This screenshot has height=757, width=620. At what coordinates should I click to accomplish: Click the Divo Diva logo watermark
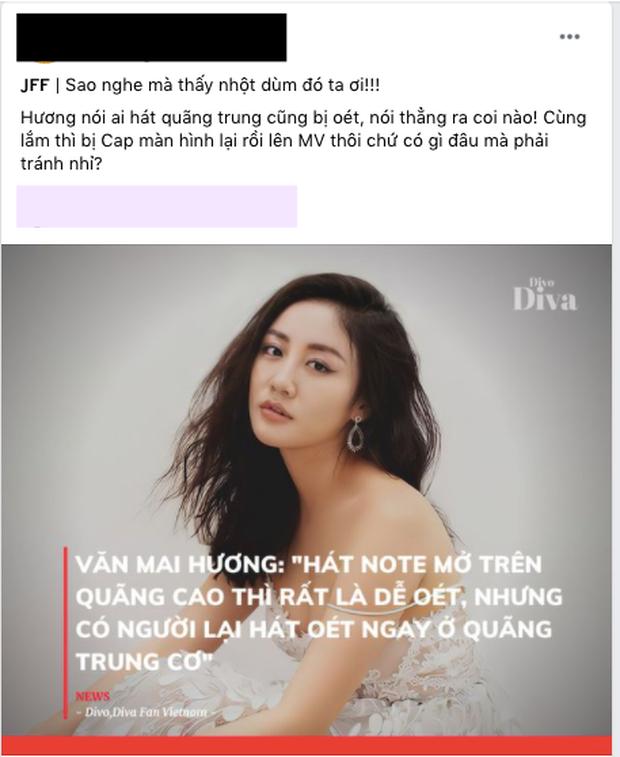[545, 294]
